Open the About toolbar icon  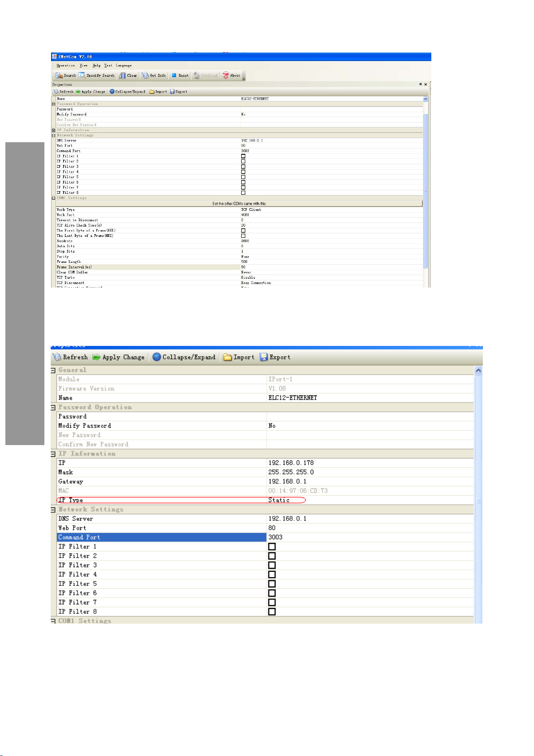point(226,75)
